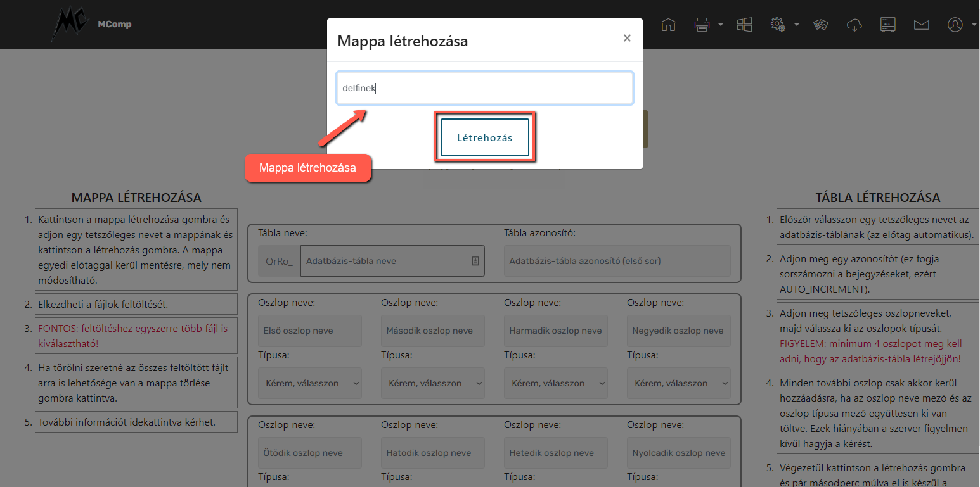Viewport: 980px width, 487px height.
Task: Focus the folder name field containing delfinek
Action: [x=485, y=88]
